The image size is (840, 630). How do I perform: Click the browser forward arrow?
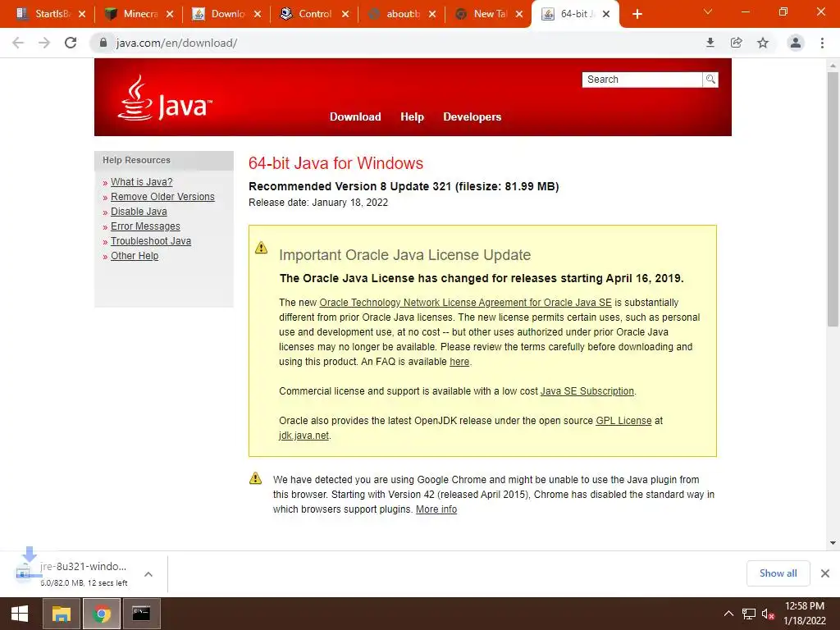44,43
